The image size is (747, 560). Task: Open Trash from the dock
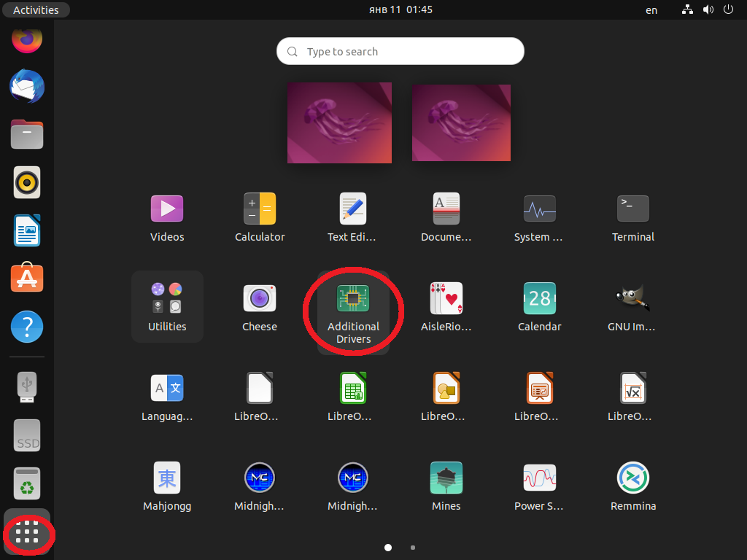tap(27, 483)
